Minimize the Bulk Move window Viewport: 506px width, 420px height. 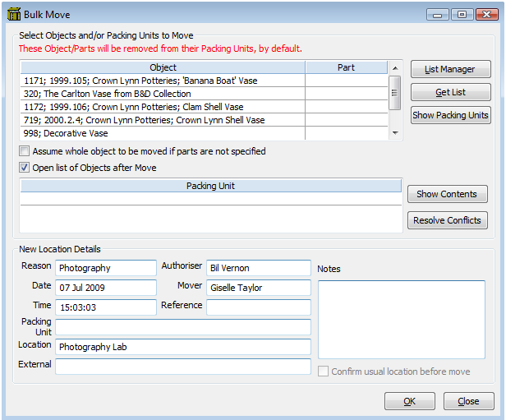[437, 15]
